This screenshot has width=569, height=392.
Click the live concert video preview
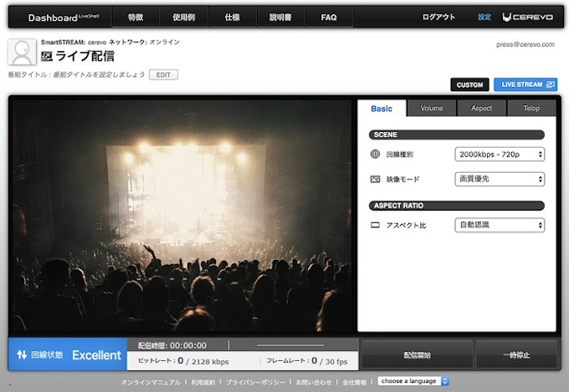[182, 215]
